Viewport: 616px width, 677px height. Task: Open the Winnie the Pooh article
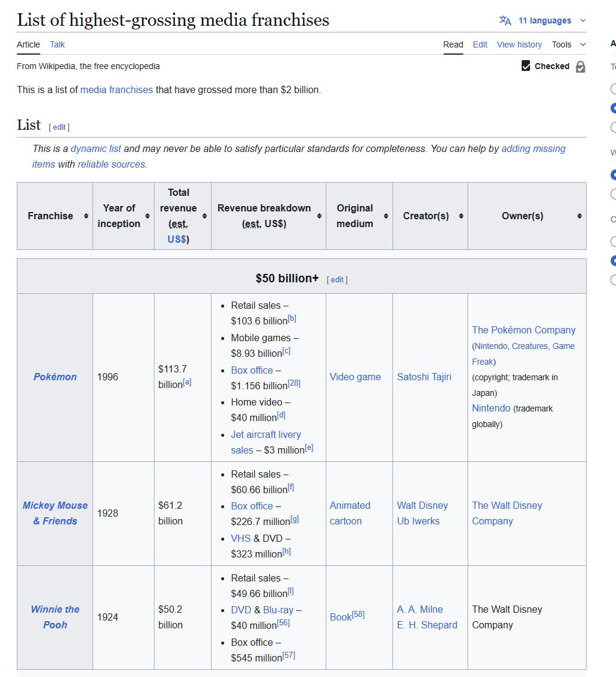point(55,618)
